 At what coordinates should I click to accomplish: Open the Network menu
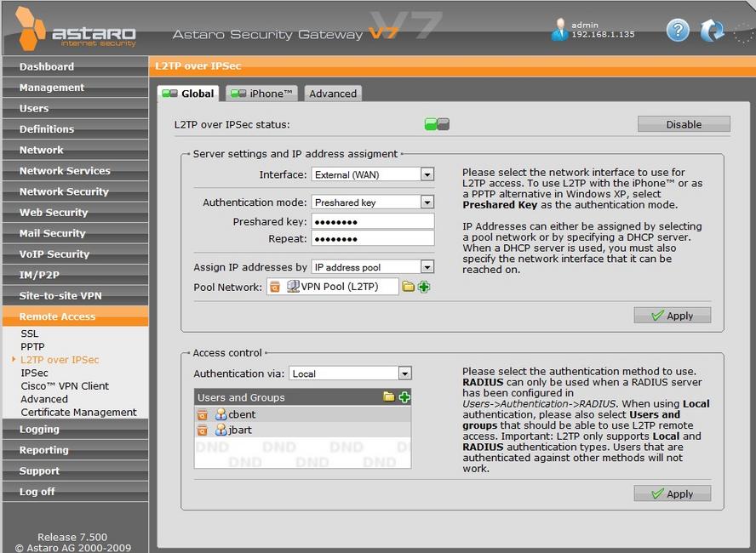[x=75, y=150]
